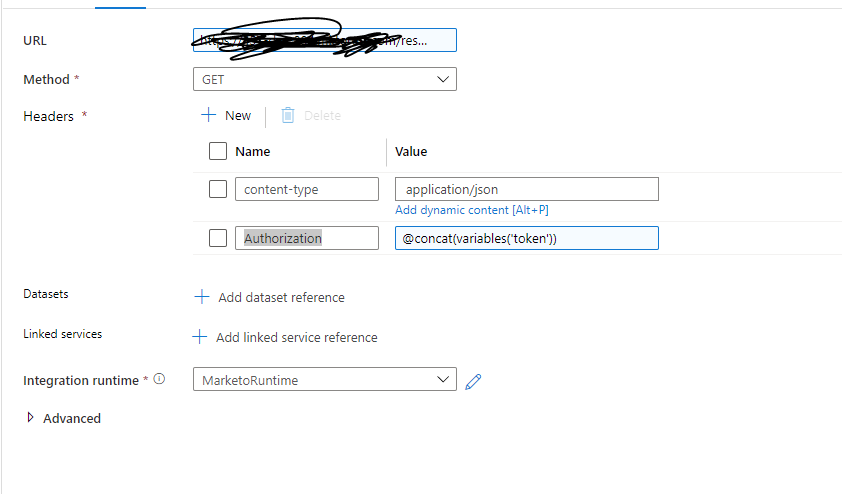Click the Authorization name field
Image resolution: width=842 pixels, height=494 pixels.
307,238
